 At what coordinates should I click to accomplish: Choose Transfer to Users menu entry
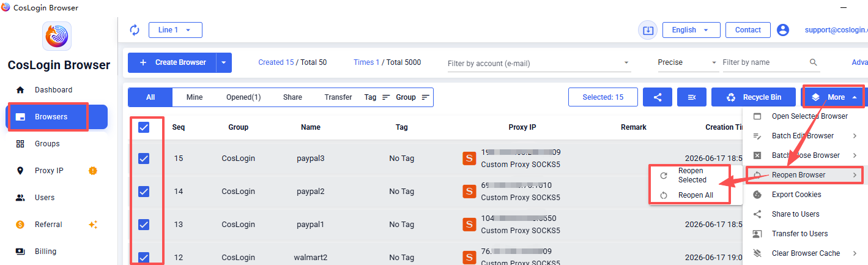point(804,234)
